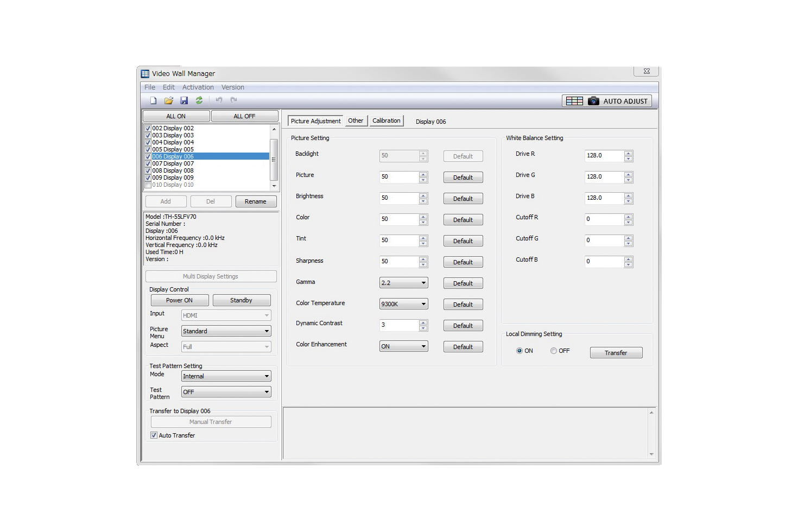Click the Standby button
The width and height of the screenshot is (798, 532).
click(241, 300)
